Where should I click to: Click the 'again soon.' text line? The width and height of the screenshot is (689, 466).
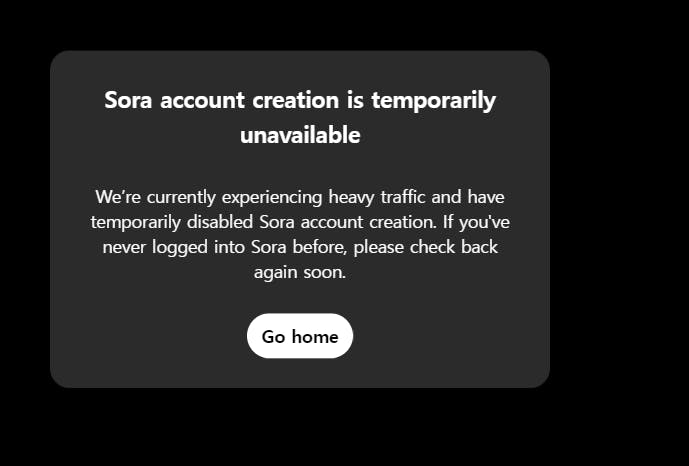click(300, 271)
